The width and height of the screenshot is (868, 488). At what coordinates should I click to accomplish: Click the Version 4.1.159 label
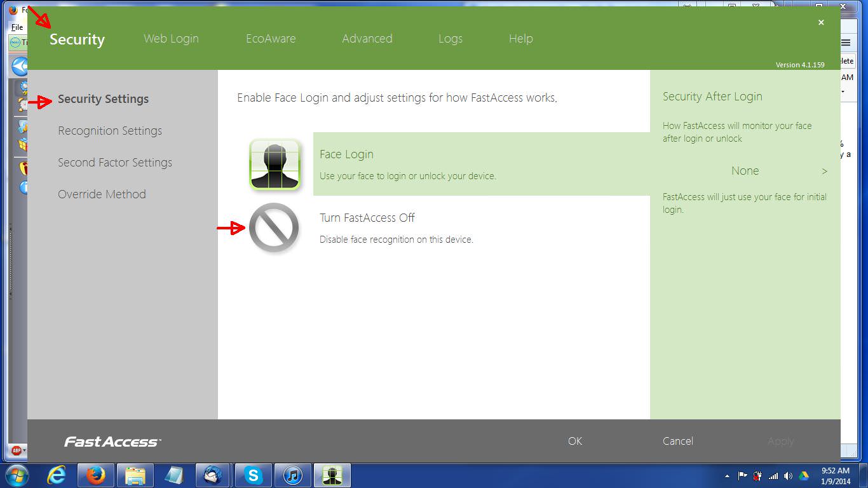(x=800, y=65)
